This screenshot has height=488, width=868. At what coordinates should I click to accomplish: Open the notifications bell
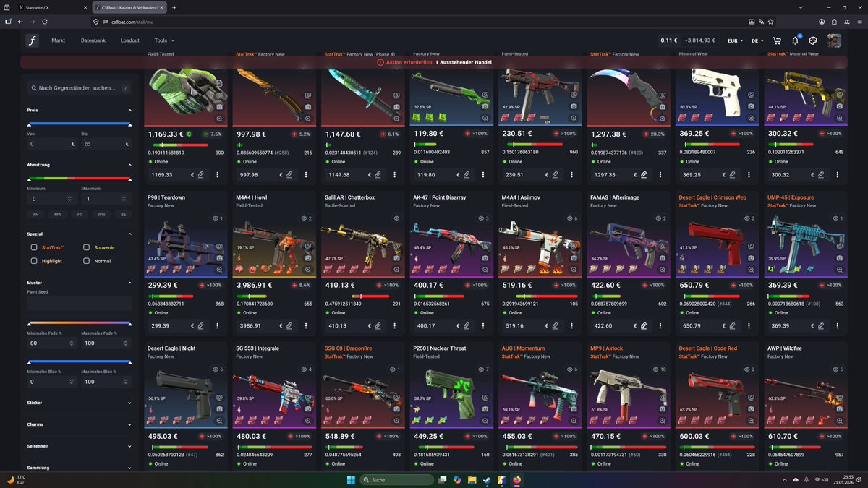tap(795, 40)
